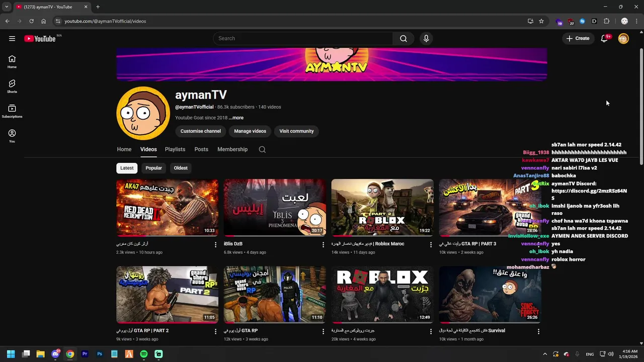Click Customise channel button
The width and height of the screenshot is (644, 362).
click(x=201, y=131)
